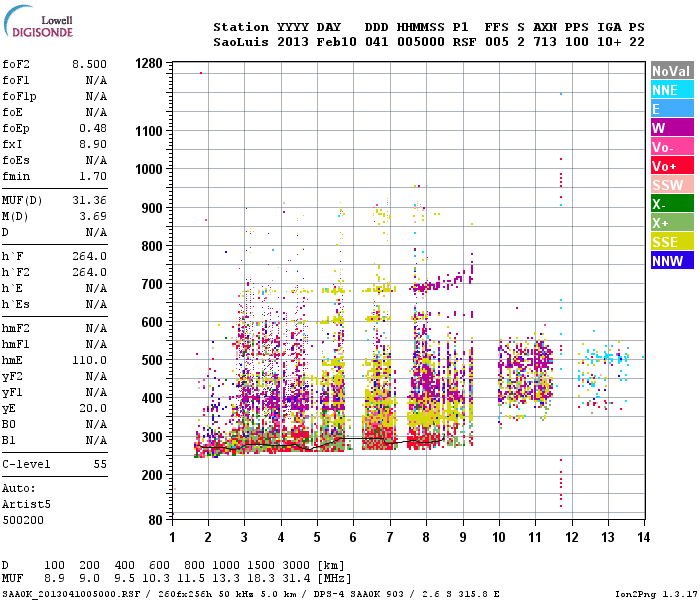Click the 5 MHz frequency axis label
The width and height of the screenshot is (700, 600).
[317, 537]
